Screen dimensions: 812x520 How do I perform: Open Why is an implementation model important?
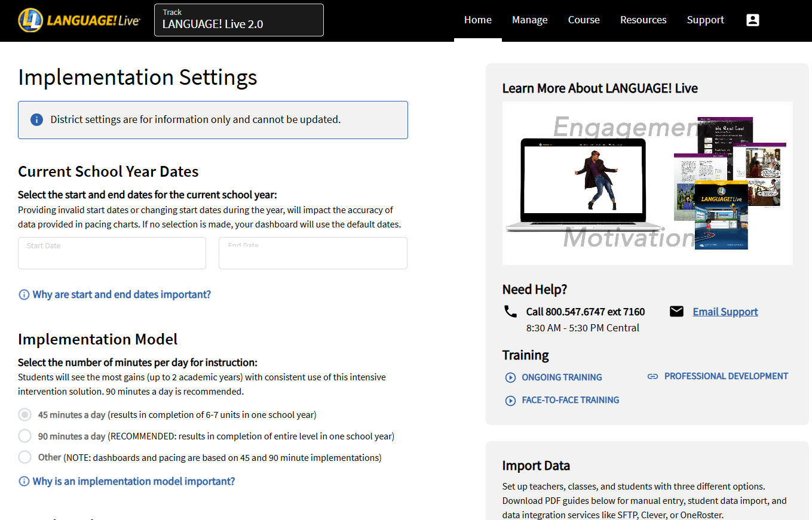click(134, 481)
